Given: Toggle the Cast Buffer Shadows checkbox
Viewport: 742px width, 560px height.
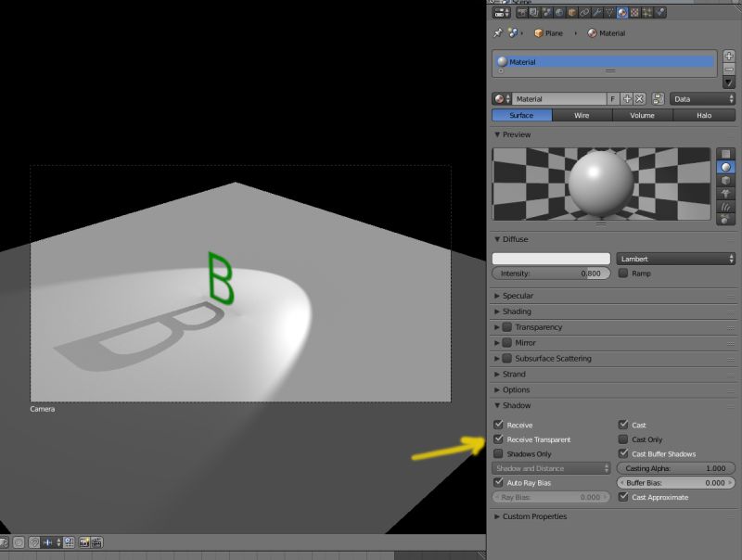Looking at the screenshot, I should (x=623, y=453).
